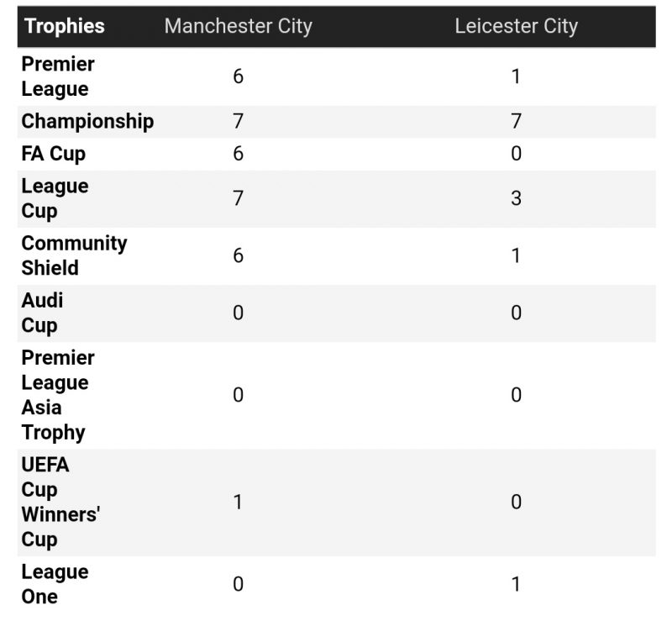Select the Manchester City column header
Screen dimensions: 672x621
click(238, 26)
